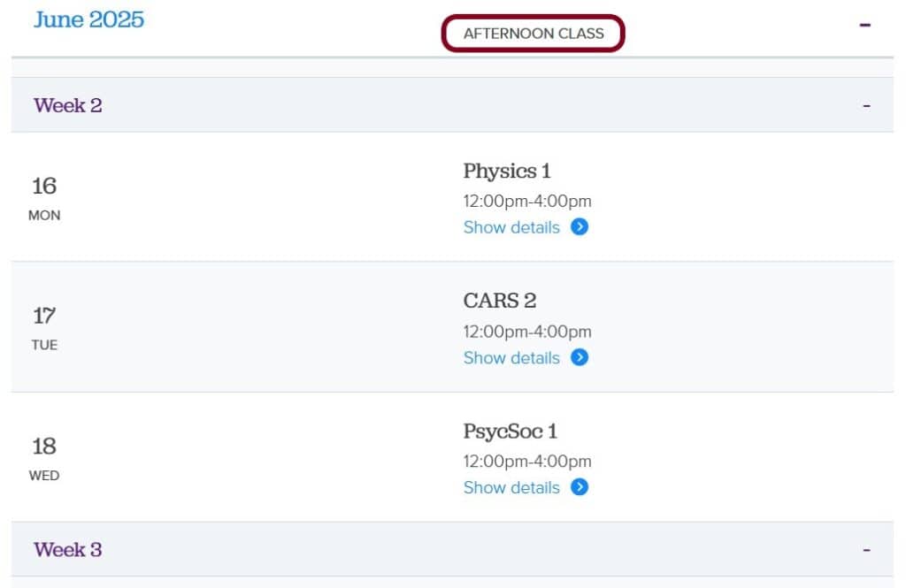Open Show details for Physics 1
The height and width of the screenshot is (588, 906).
click(x=511, y=227)
